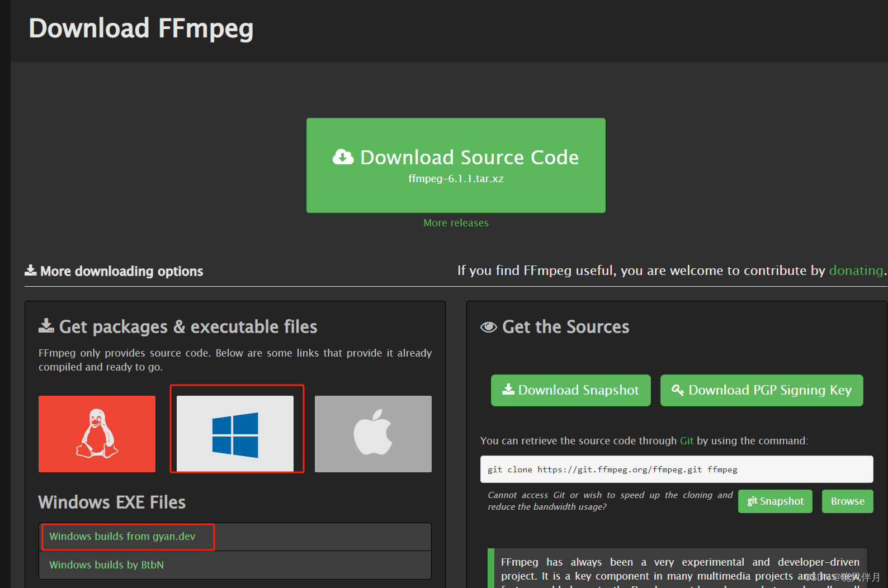Click the Download Snapshot button
Image resolution: width=888 pixels, height=588 pixels.
(571, 390)
